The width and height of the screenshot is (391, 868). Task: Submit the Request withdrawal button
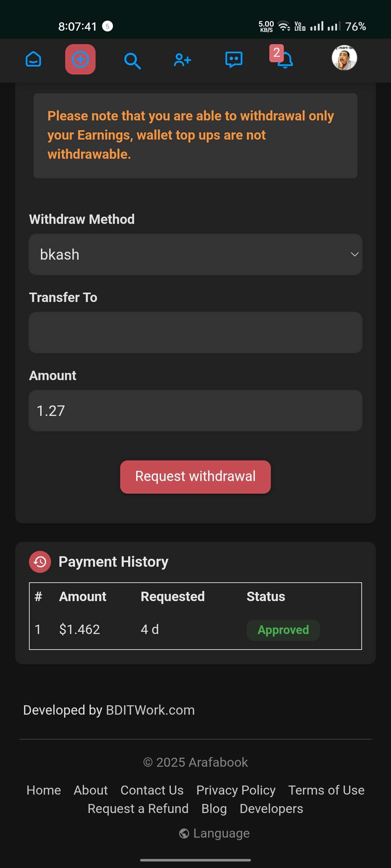click(195, 477)
